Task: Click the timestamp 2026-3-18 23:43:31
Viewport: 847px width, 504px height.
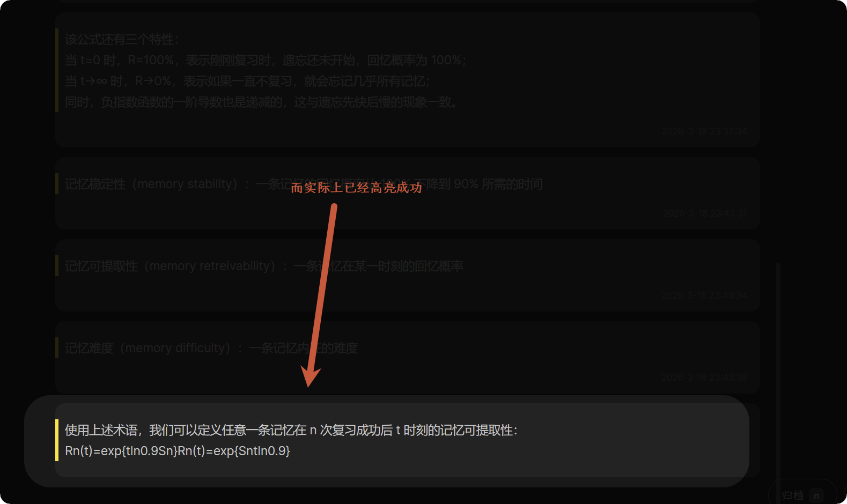Action: [704, 213]
